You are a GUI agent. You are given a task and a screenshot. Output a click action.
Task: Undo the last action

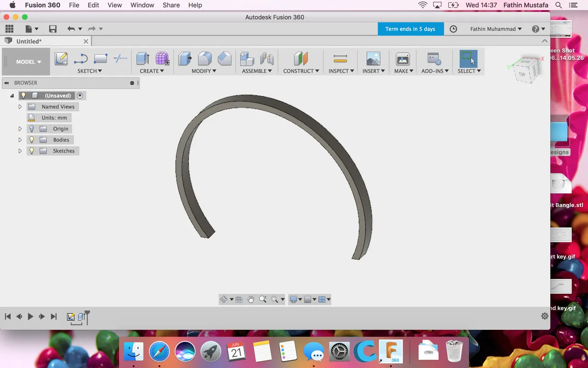tap(71, 29)
